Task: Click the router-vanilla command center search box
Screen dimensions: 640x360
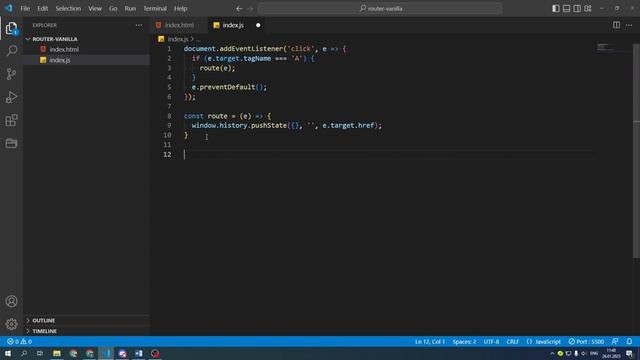Action: (380, 9)
